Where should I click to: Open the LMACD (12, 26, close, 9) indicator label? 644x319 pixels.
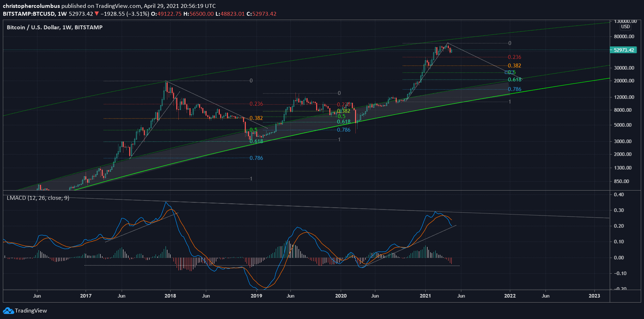[38, 199]
